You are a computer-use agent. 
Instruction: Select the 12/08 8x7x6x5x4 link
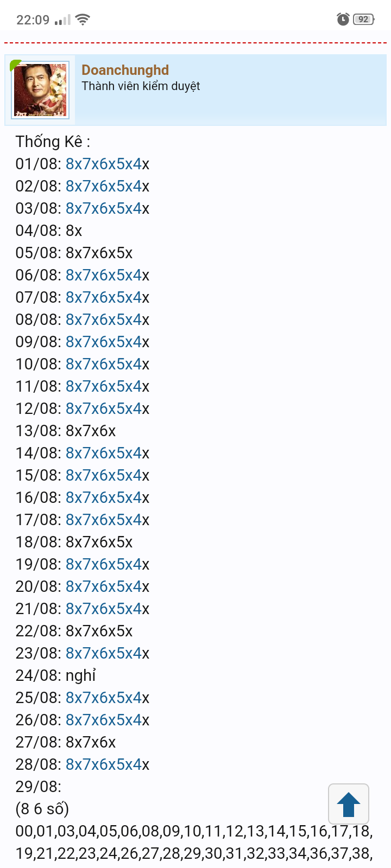click(104, 409)
